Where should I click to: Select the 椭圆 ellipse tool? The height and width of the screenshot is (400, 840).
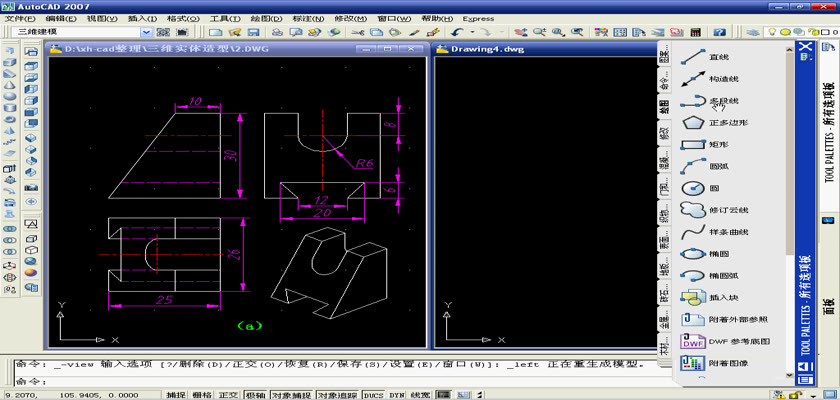[x=706, y=254]
